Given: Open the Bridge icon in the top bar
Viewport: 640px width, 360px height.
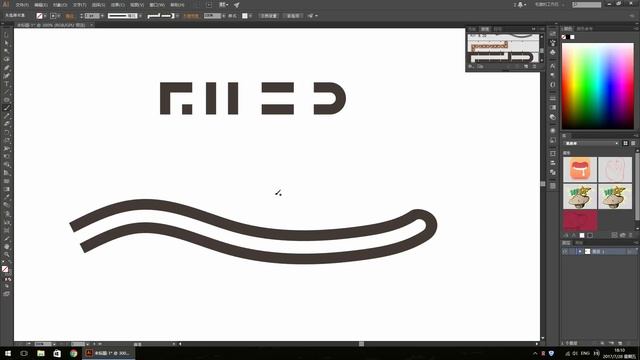Looking at the screenshot, I should point(209,5).
